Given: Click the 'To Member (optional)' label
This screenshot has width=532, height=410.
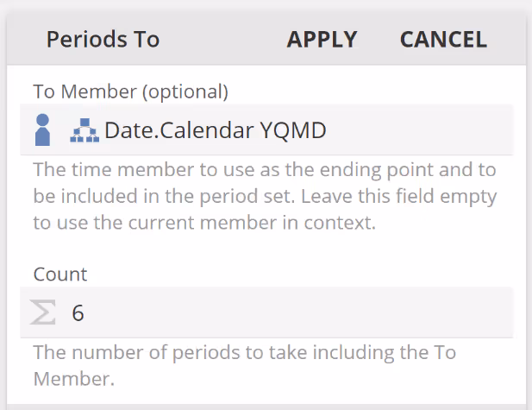Looking at the screenshot, I should (x=130, y=90).
